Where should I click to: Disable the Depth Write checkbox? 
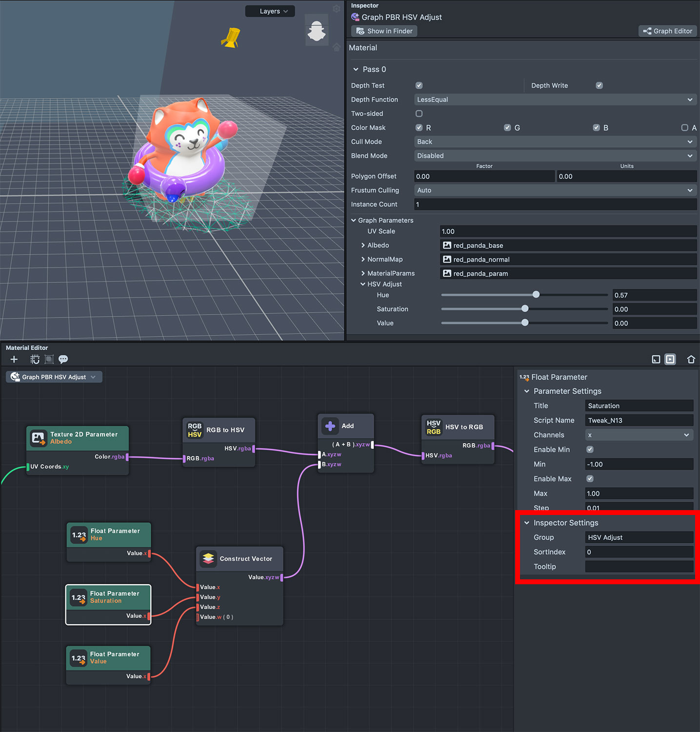(x=599, y=85)
